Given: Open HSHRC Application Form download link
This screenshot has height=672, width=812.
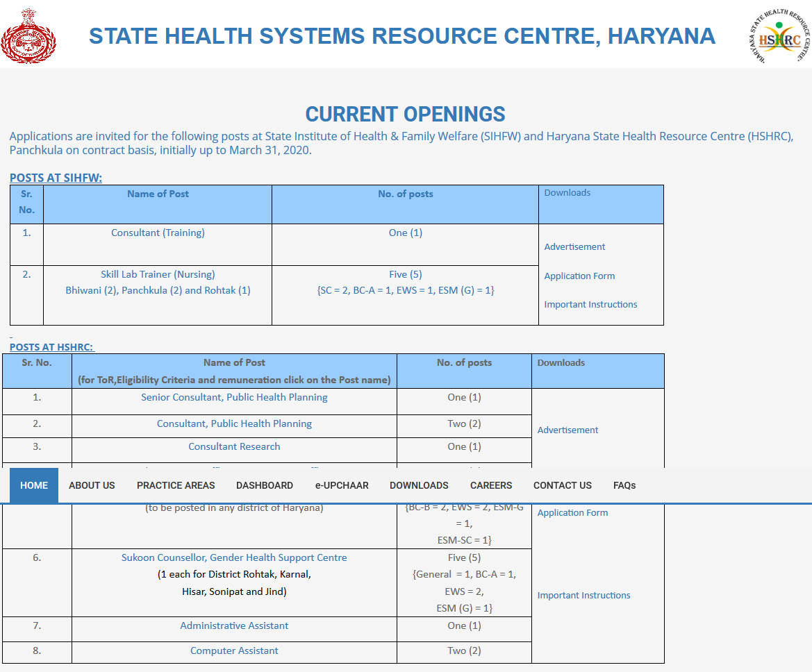Looking at the screenshot, I should [x=572, y=512].
